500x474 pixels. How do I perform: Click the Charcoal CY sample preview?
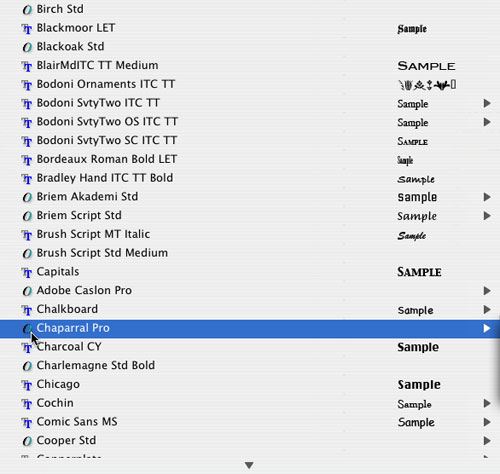click(x=418, y=347)
